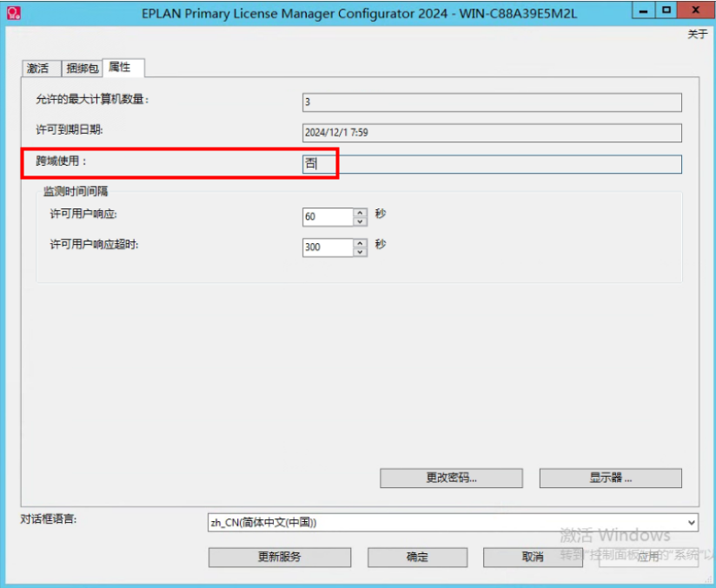Confirm with the 确定 button
The height and width of the screenshot is (588, 716).
click(417, 557)
